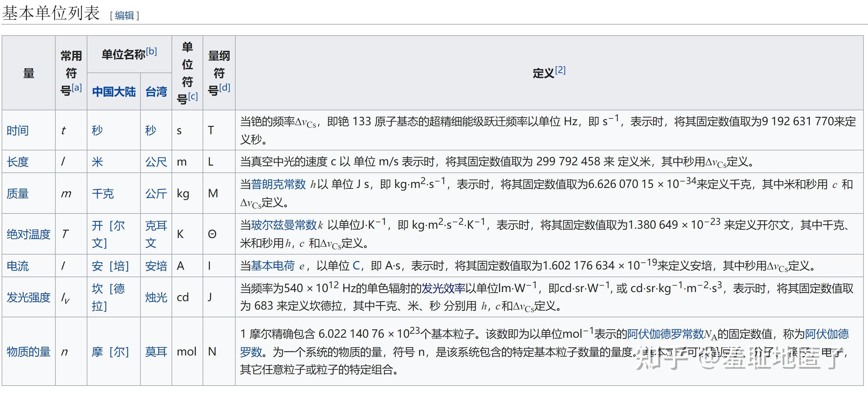Screen dimensions: 868x393
Task: Open footnote [d] under 量纲符号
Action: [x=224, y=88]
